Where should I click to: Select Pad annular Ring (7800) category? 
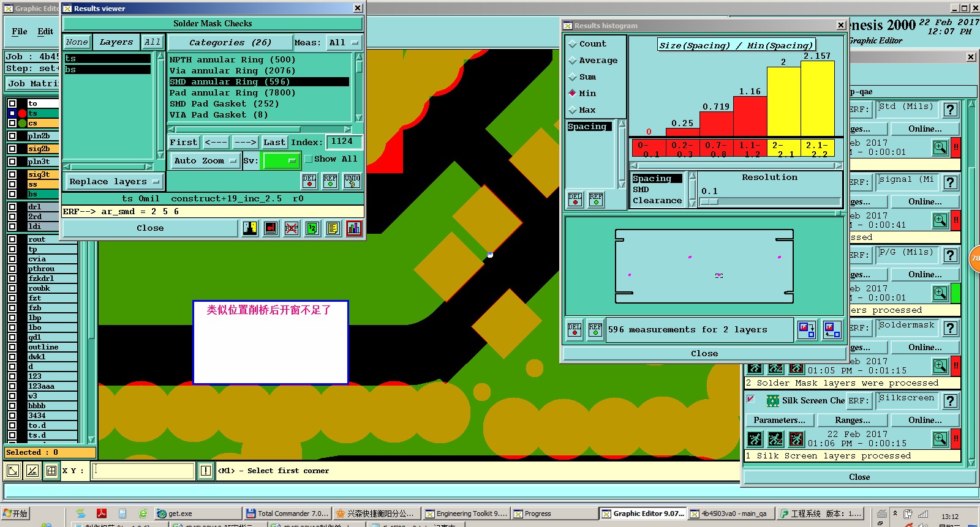pos(232,93)
